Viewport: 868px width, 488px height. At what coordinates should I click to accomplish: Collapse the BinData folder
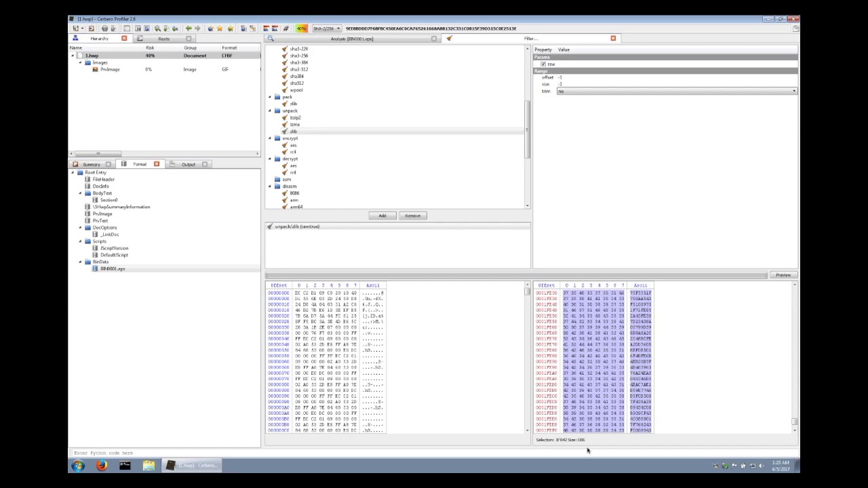(x=81, y=262)
